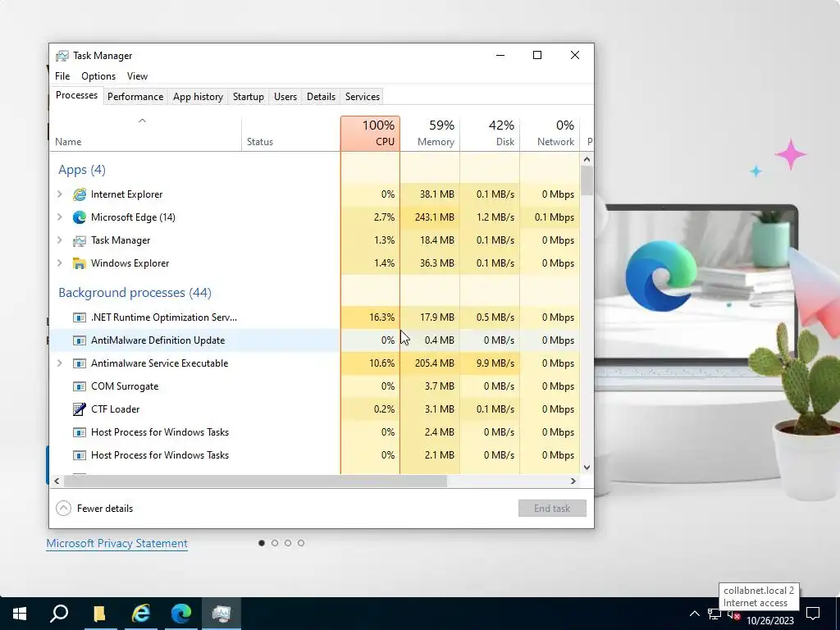The height and width of the screenshot is (630, 840).
Task: Click the scroll up arrow in process list
Action: point(587,159)
